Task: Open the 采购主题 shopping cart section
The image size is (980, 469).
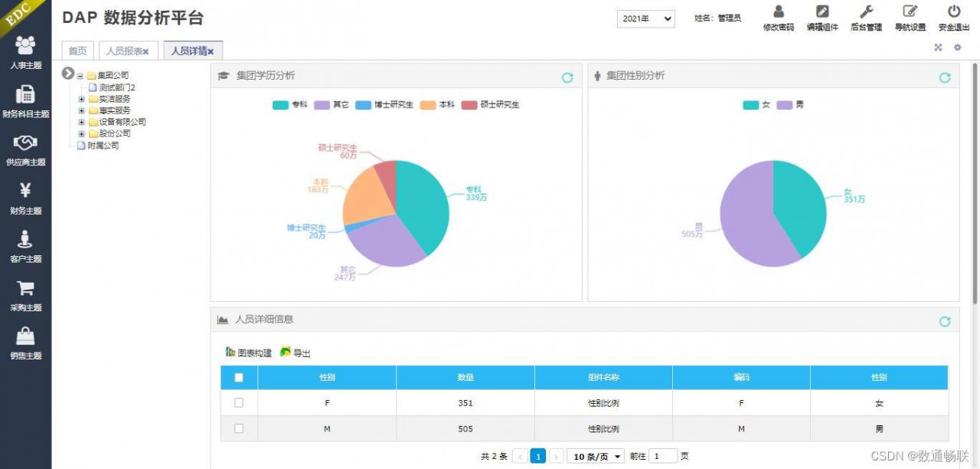Action: [x=25, y=295]
